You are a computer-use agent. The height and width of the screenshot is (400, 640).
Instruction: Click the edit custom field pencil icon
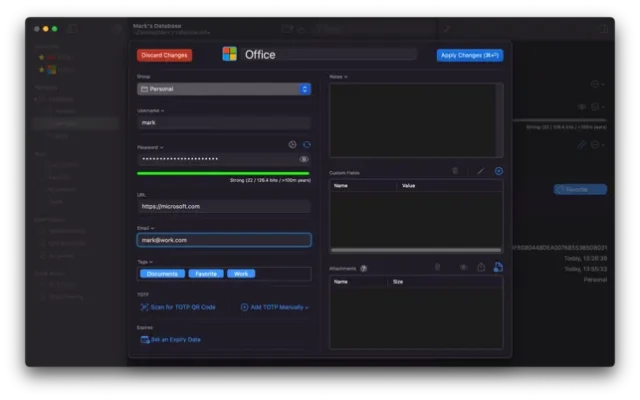click(480, 171)
